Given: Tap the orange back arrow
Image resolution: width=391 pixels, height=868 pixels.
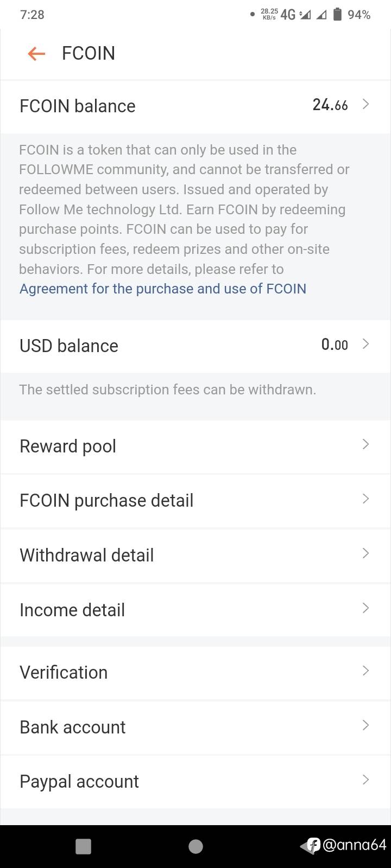Looking at the screenshot, I should point(36,53).
